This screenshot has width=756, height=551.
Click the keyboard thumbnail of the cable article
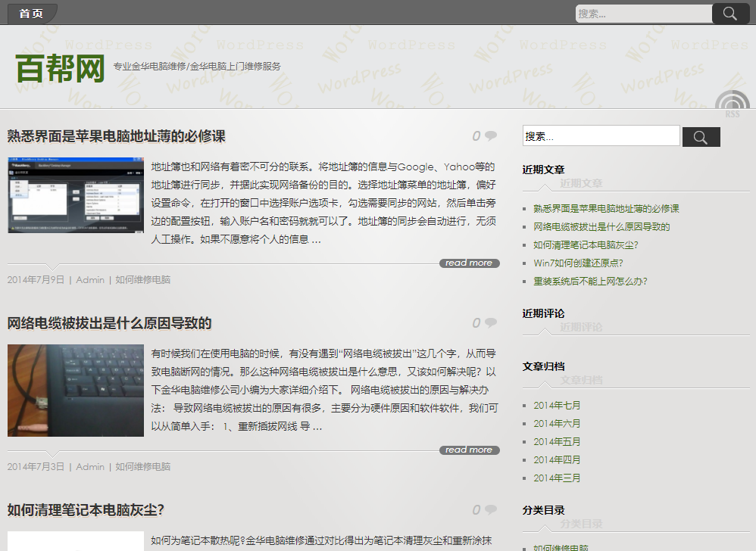coord(75,391)
